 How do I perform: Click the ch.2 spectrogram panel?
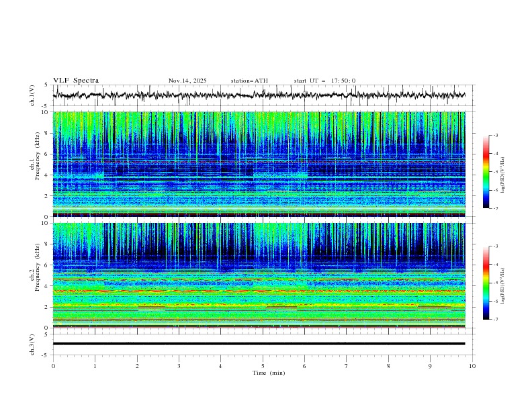tap(259, 275)
